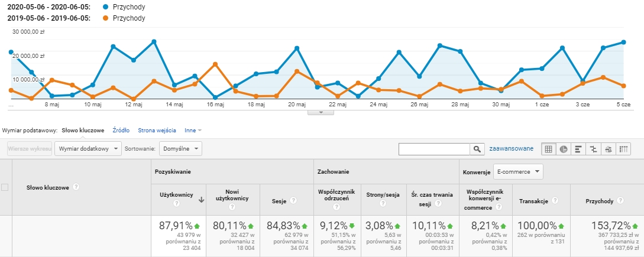Open the Wymiar dodatkowy dropdown
The image size is (644, 257).
tap(88, 149)
